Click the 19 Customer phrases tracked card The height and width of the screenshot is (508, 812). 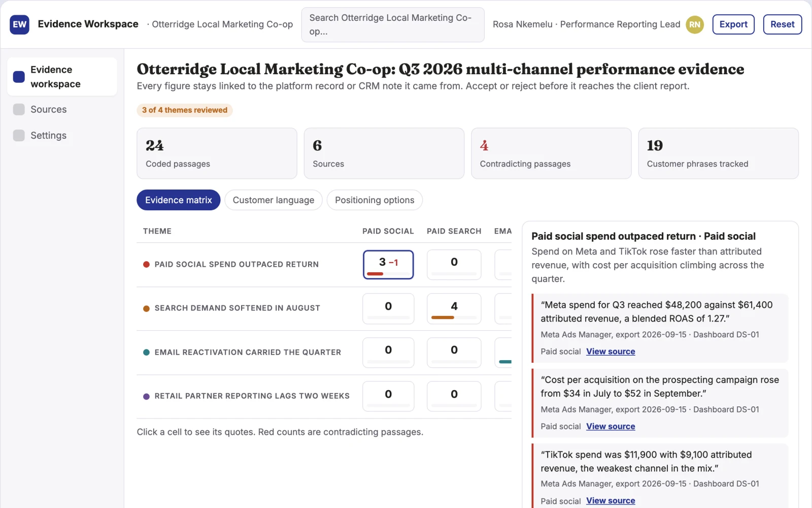[x=719, y=153]
